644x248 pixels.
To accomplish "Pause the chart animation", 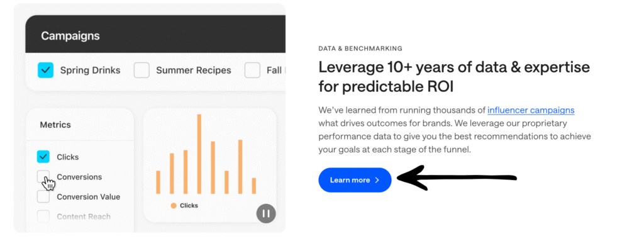I will pos(266,213).
